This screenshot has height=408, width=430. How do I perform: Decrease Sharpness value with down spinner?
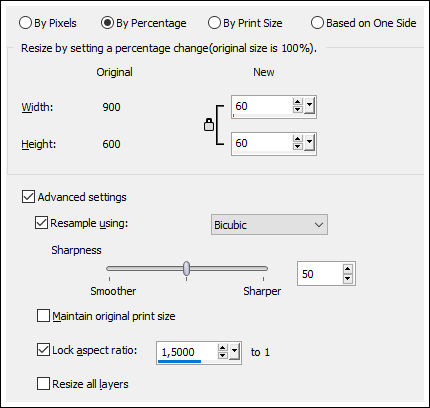(x=348, y=278)
